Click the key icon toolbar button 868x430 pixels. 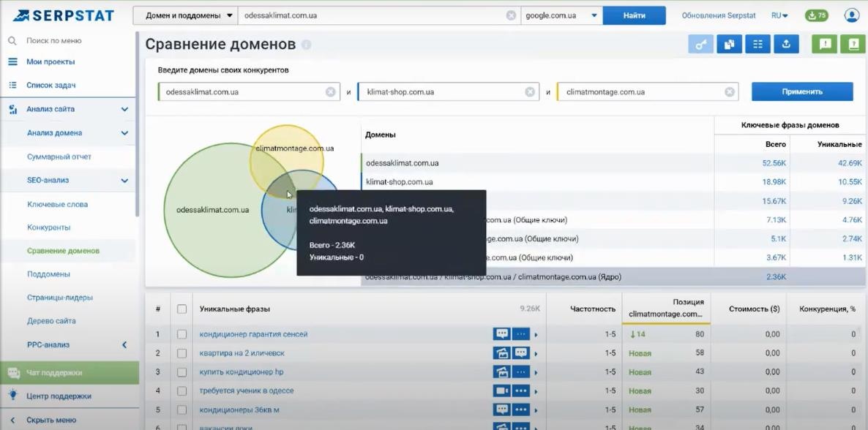pos(701,45)
